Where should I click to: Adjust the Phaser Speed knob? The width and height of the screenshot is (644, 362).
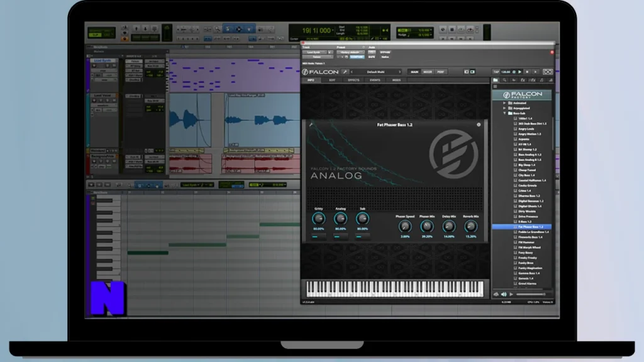(405, 226)
